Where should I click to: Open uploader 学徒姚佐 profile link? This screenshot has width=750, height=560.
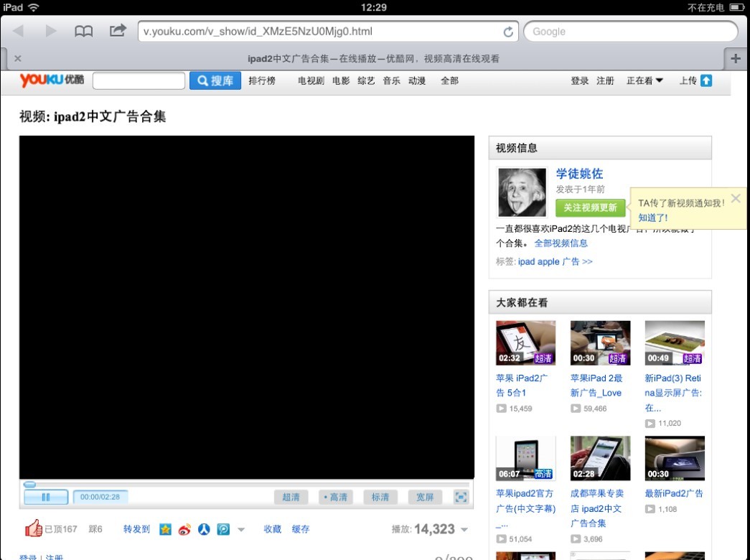579,173
